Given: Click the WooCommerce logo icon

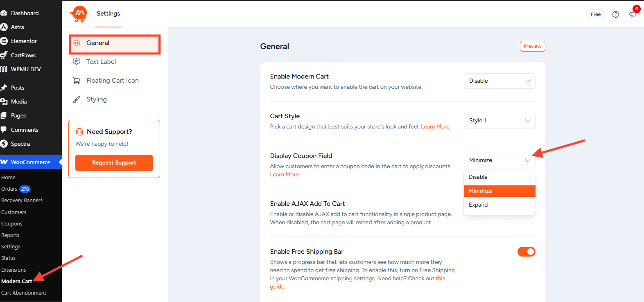Looking at the screenshot, I should (x=4, y=162).
